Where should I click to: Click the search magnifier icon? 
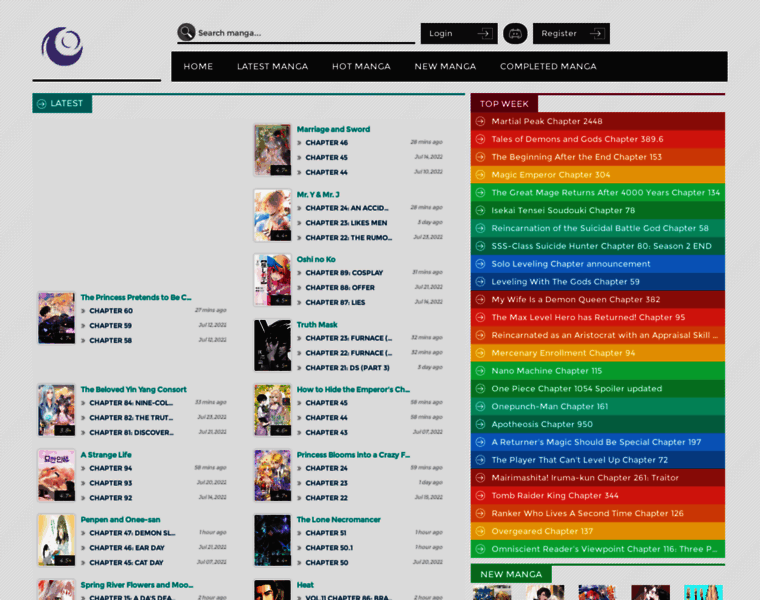186,32
